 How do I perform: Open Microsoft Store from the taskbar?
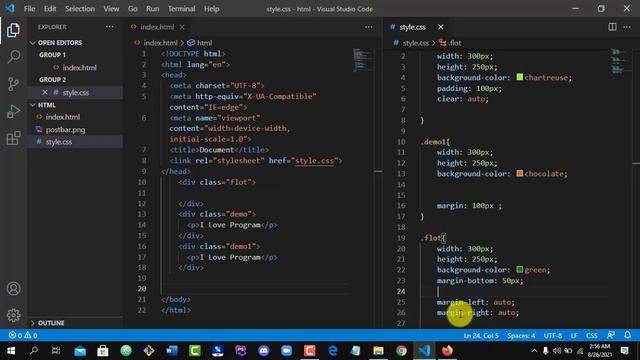pos(103,351)
